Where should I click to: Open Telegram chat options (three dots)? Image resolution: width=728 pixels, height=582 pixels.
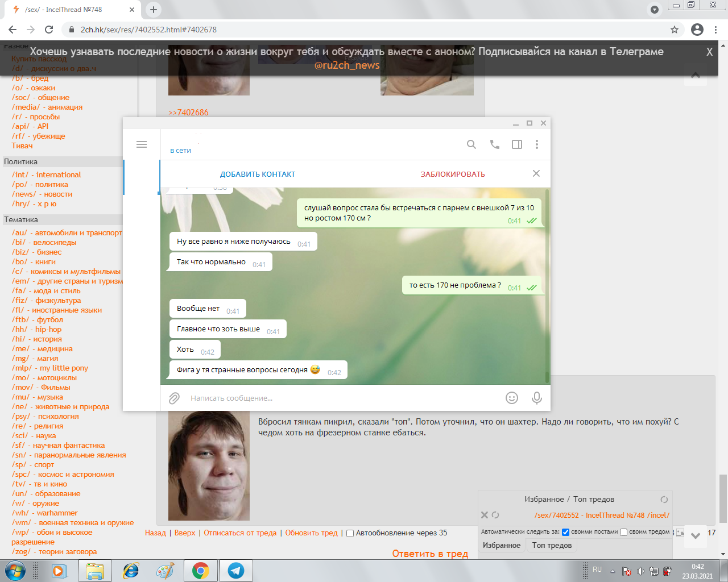pos(537,144)
